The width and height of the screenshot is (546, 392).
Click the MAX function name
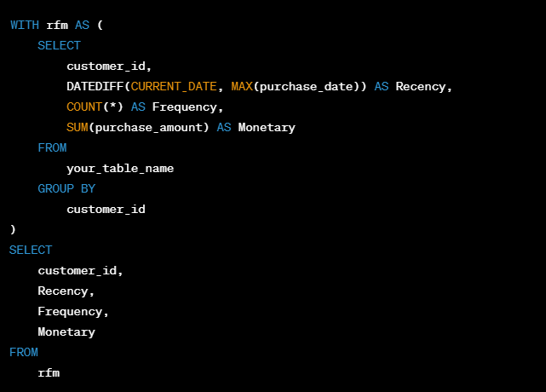241,86
